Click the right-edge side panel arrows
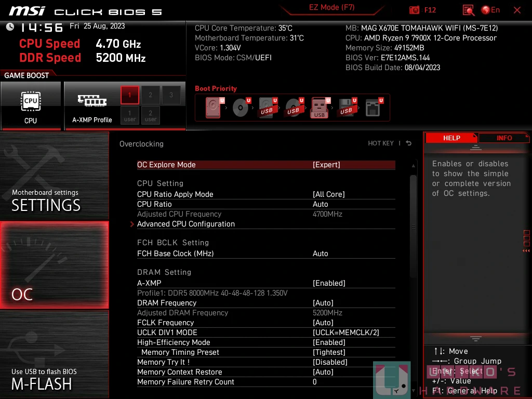Image resolution: width=532 pixels, height=399 pixels. (526, 251)
